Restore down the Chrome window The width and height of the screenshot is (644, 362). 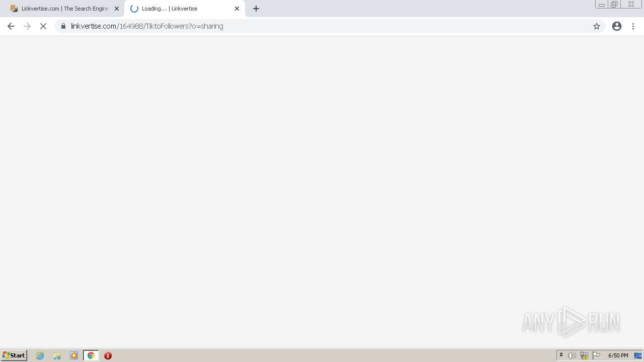614,5
